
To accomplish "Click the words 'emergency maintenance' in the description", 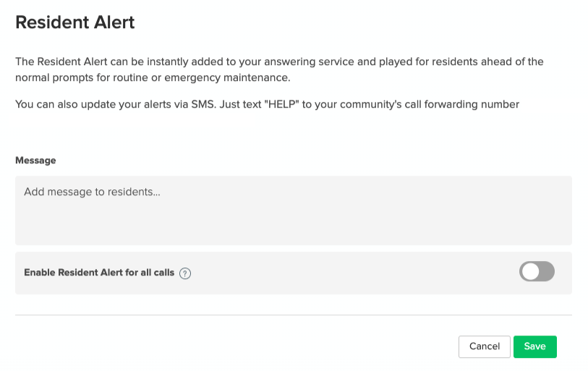I will click(226, 77).
